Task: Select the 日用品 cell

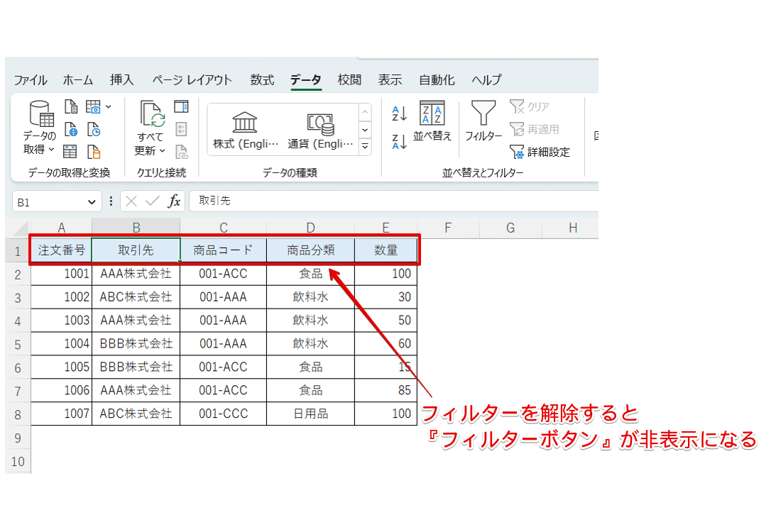Action: 311,414
